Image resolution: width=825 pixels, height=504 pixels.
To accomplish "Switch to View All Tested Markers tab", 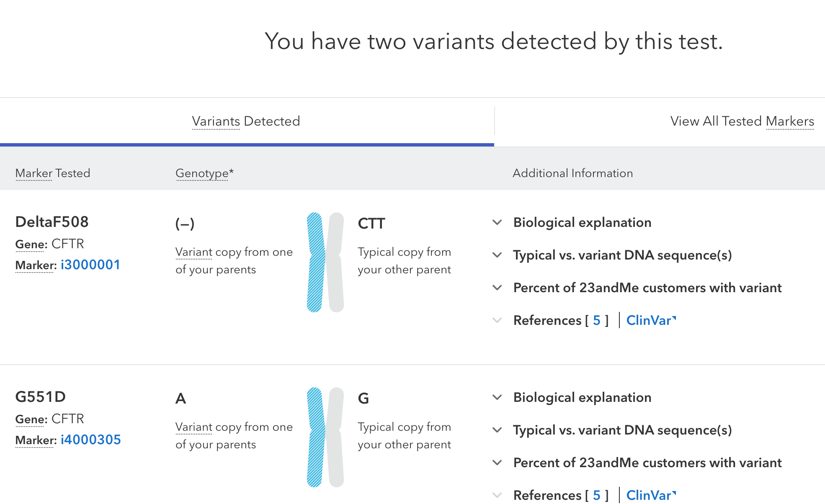I will coord(742,121).
